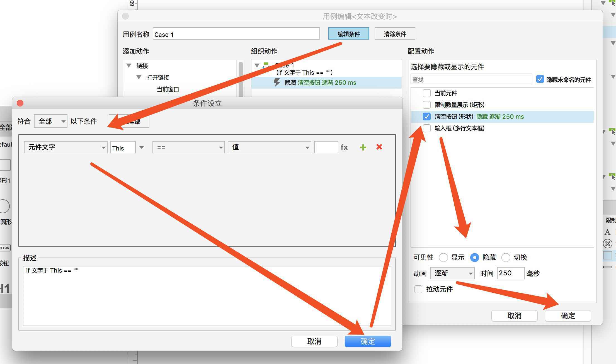The width and height of the screenshot is (616, 364).
Task: Click the 描述 text area
Action: (207, 296)
